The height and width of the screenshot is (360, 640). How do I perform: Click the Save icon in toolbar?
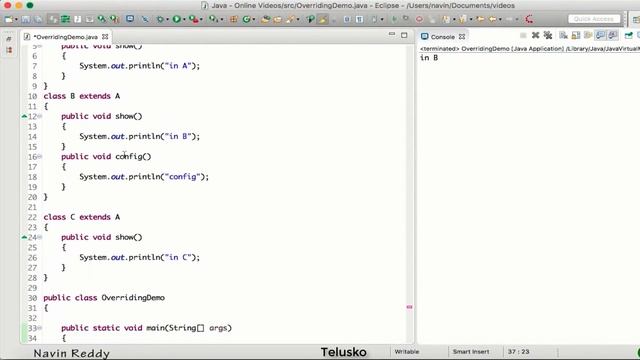pos(26,19)
